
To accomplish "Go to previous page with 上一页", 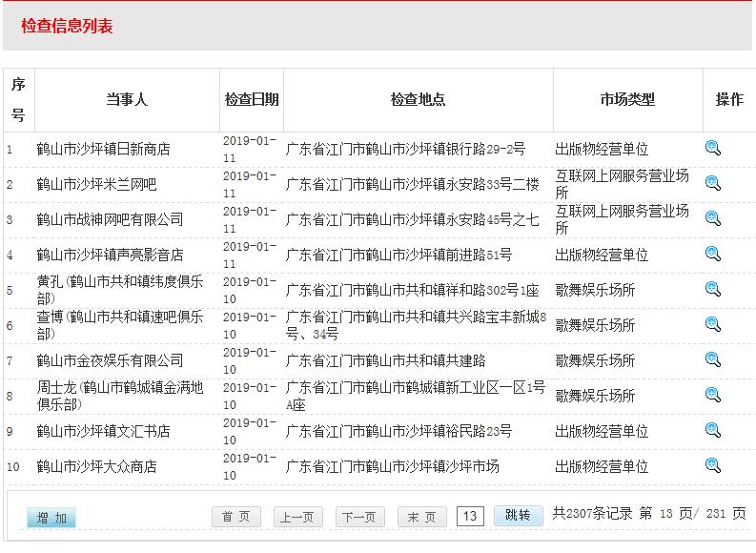I will [297, 517].
